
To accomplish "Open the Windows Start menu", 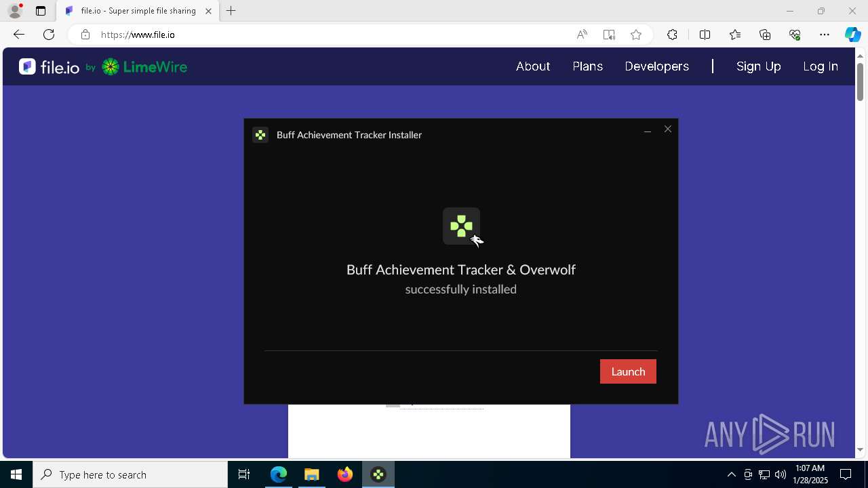I will [x=16, y=474].
